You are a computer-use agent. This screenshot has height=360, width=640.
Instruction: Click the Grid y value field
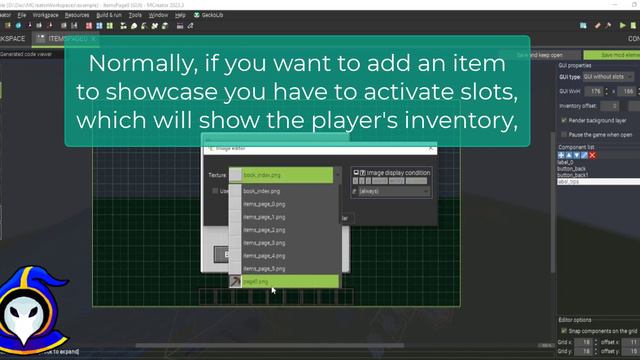click(583, 351)
